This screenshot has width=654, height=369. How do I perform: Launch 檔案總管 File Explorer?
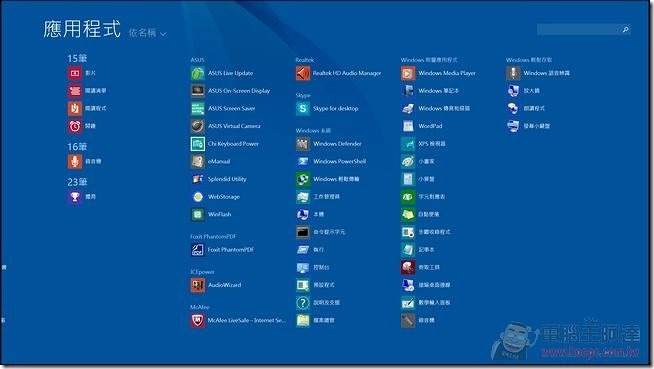[x=316, y=321]
